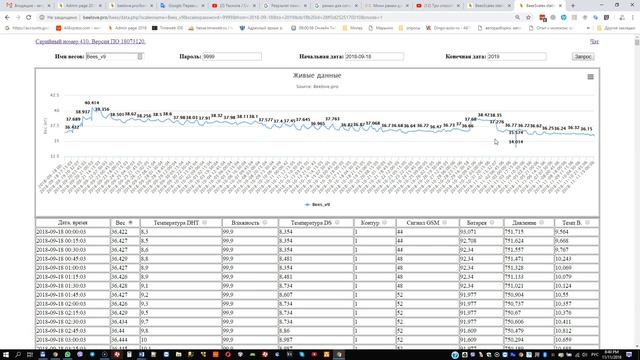Click the pressure value 751,715 cell
The height and width of the screenshot is (360, 640).
[x=529, y=232]
